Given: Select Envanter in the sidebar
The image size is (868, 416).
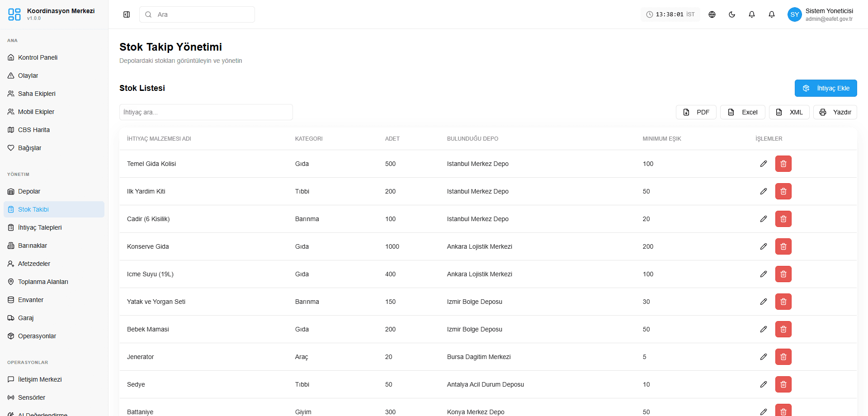Looking at the screenshot, I should point(54,300).
